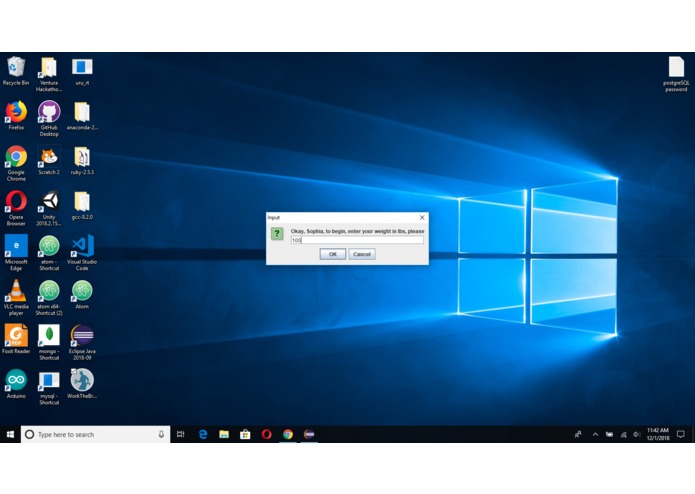This screenshot has width=695, height=494.
Task: Open the Action Center notifications icon
Action: click(681, 434)
